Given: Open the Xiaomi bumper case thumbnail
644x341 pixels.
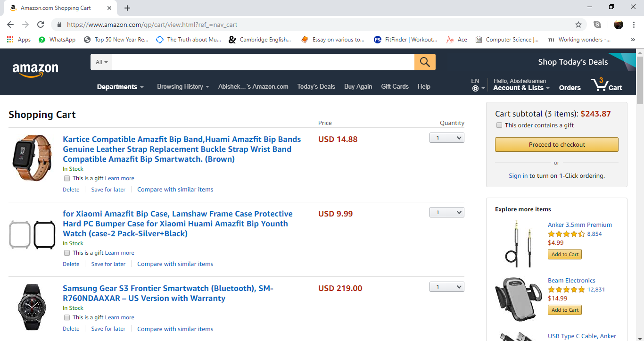Looking at the screenshot, I should (32, 235).
